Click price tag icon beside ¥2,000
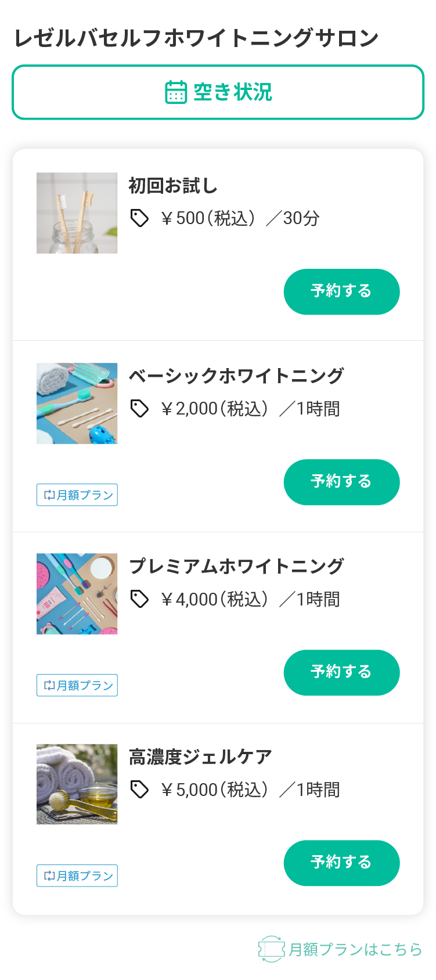The height and width of the screenshot is (980, 436). coord(139,409)
